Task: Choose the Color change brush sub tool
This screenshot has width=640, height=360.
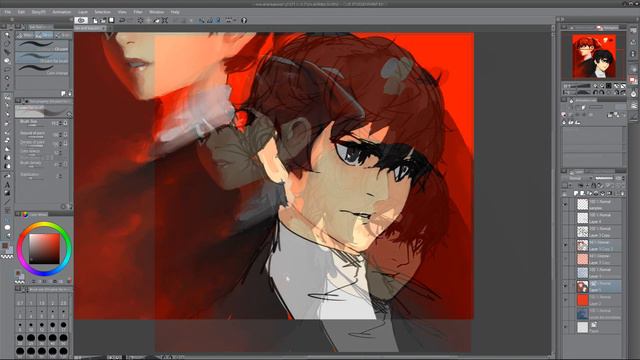Action: pos(42,70)
